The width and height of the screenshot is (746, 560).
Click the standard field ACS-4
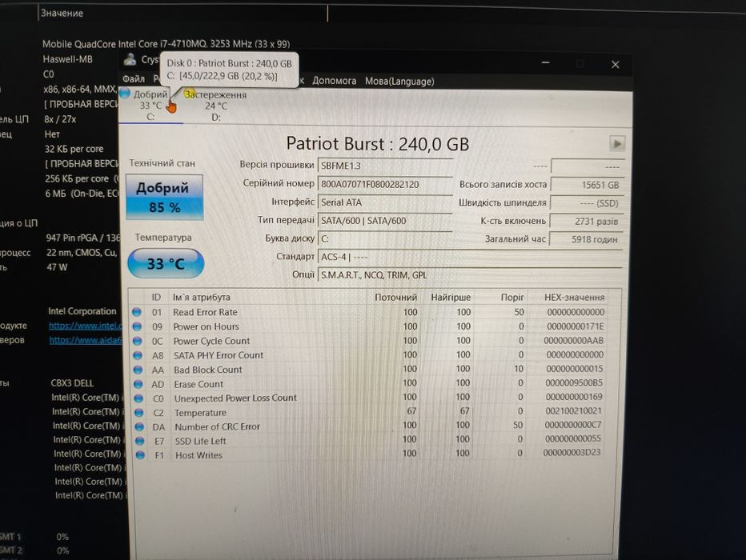(470, 257)
